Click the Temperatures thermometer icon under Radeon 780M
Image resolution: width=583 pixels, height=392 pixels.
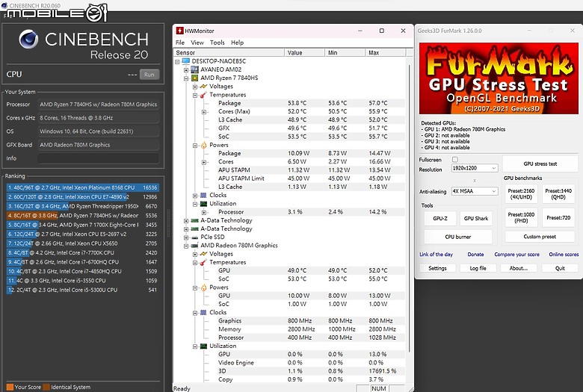coord(203,262)
